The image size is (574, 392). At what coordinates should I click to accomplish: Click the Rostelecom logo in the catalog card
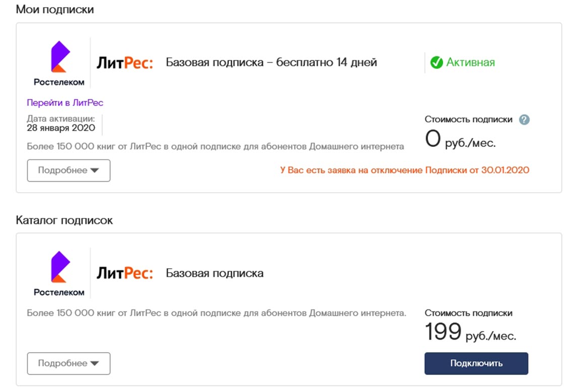point(59,273)
